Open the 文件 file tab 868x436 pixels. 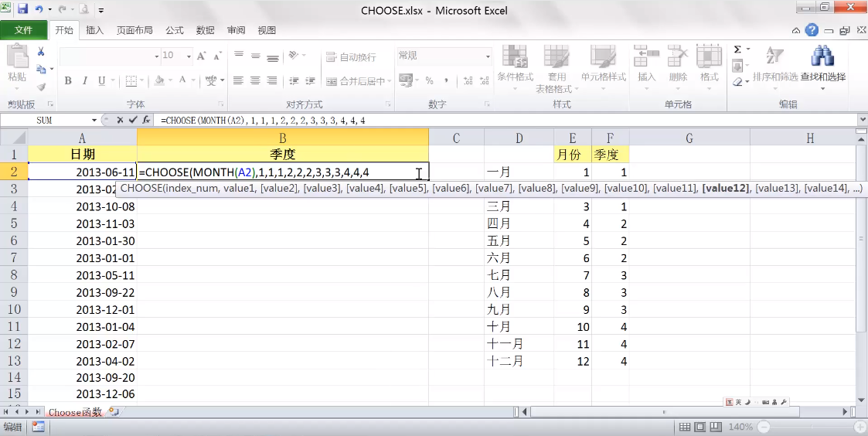(23, 30)
